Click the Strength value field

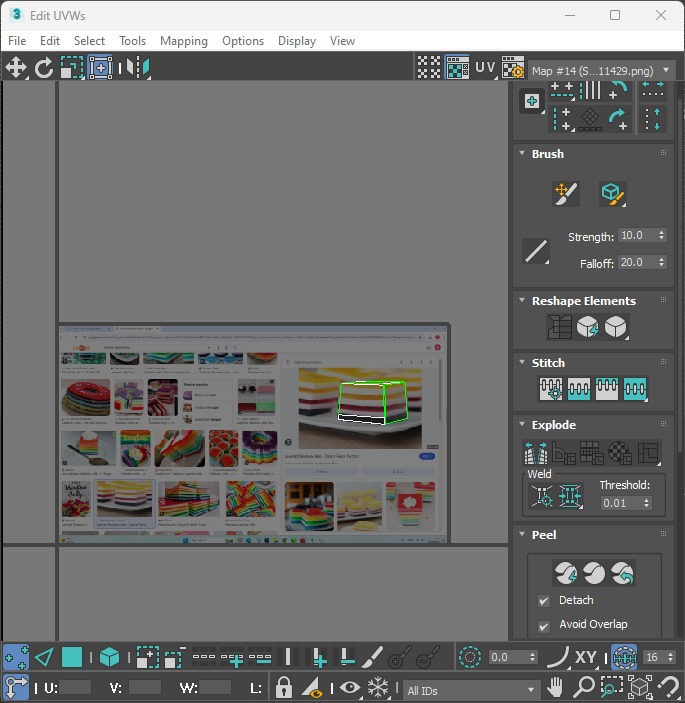click(637, 235)
